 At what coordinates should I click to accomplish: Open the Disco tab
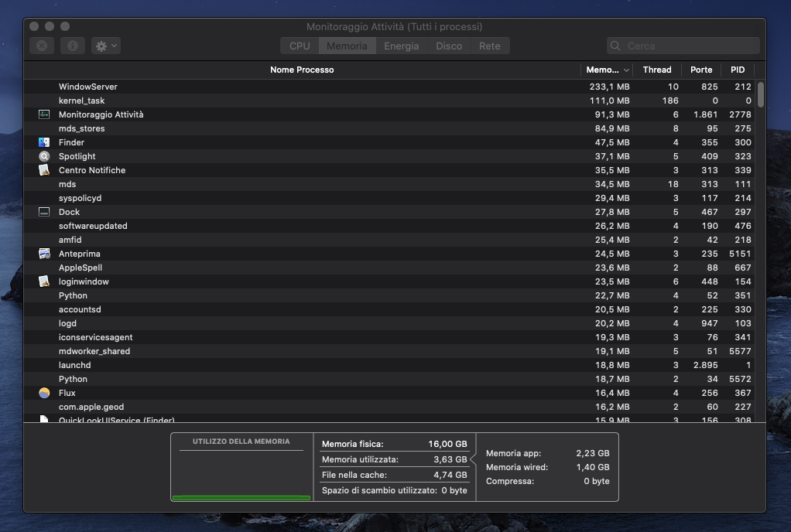449,46
